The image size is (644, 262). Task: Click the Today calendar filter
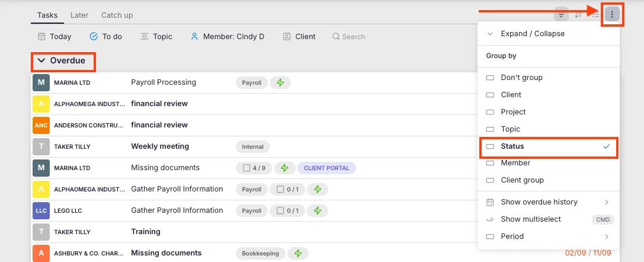55,37
